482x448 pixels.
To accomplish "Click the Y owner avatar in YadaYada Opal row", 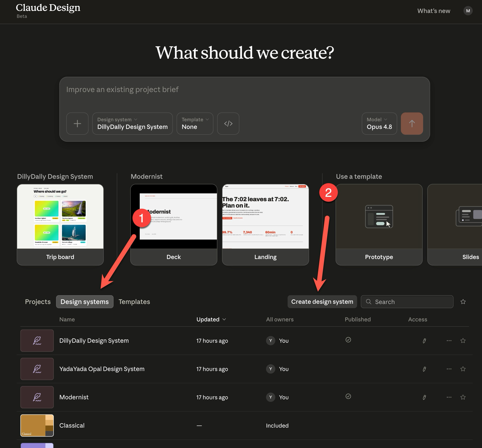I will [271, 369].
